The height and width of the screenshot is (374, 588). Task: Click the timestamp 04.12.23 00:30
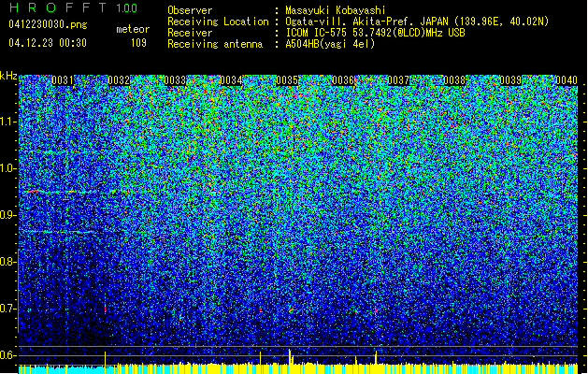[x=48, y=43]
